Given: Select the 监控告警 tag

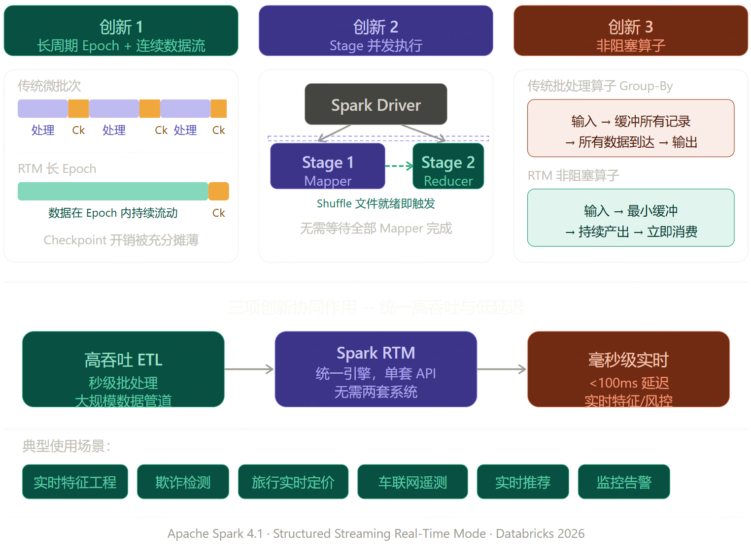Looking at the screenshot, I should (x=624, y=482).
